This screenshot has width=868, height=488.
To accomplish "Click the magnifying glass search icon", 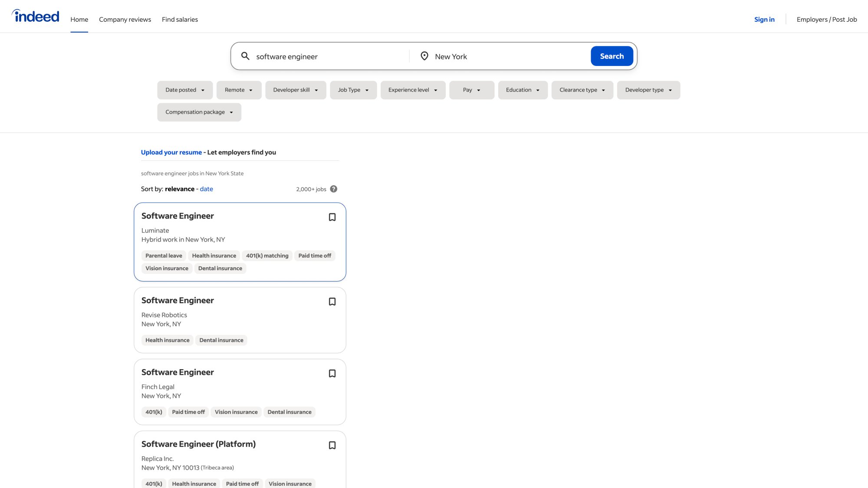I will [x=246, y=56].
